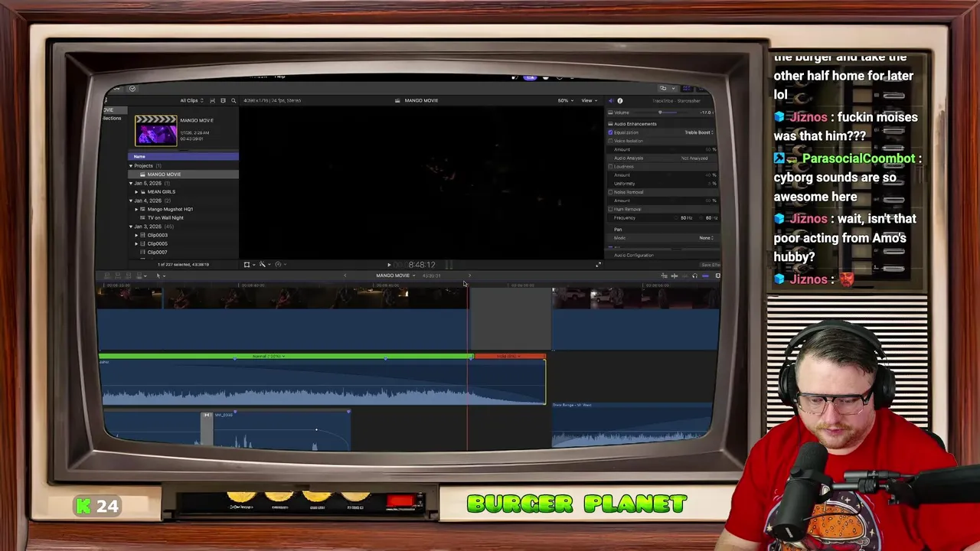
Task: Enable the Hum Removal checkbox
Action: point(610,209)
